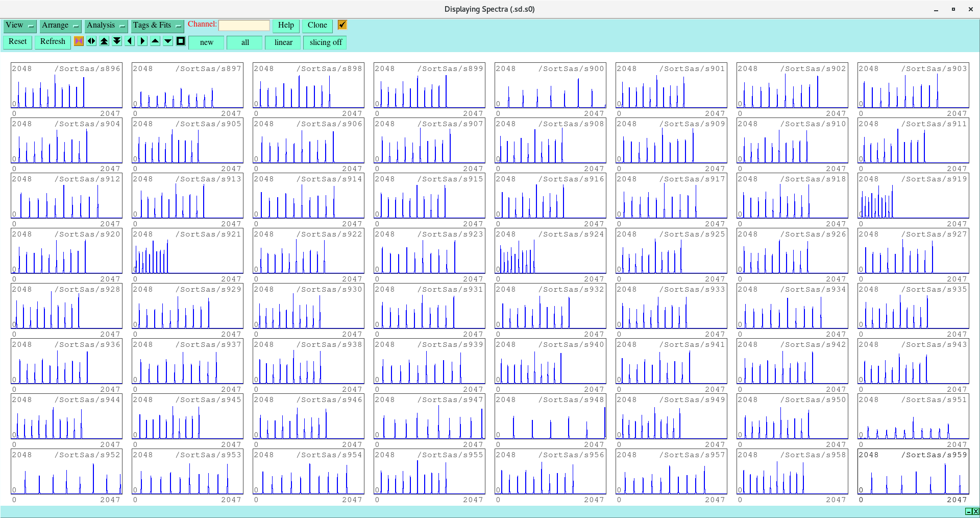Select spectrum /SortSas/s942

point(792,361)
